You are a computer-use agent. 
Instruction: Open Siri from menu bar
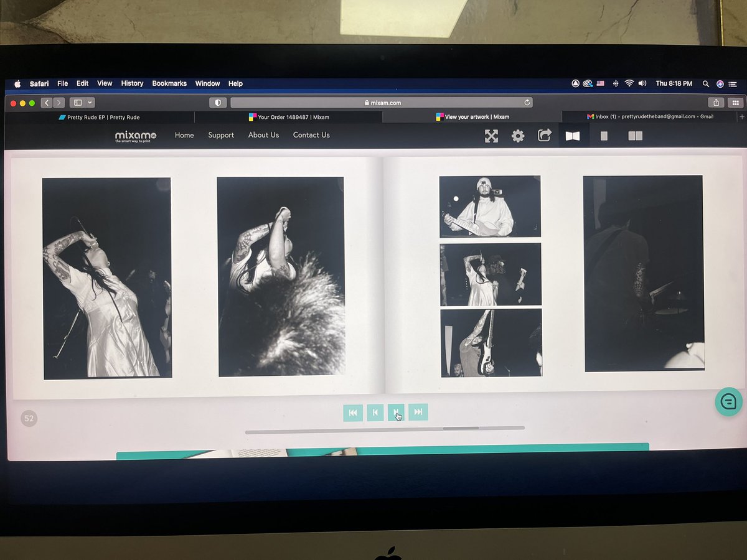pos(720,83)
